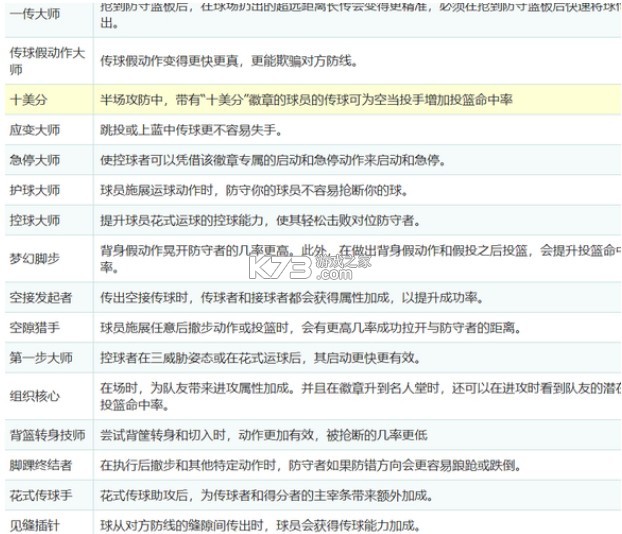Click the highlighted '十美分' row name
The height and width of the screenshot is (534, 622).
pos(29,99)
